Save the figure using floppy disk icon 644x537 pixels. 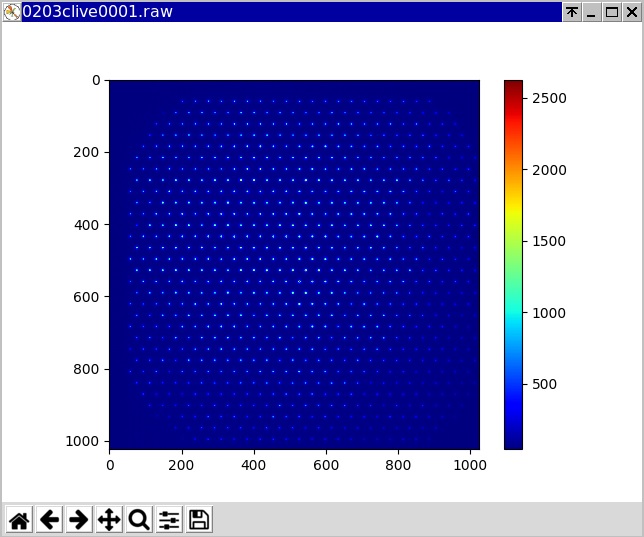coord(199,519)
